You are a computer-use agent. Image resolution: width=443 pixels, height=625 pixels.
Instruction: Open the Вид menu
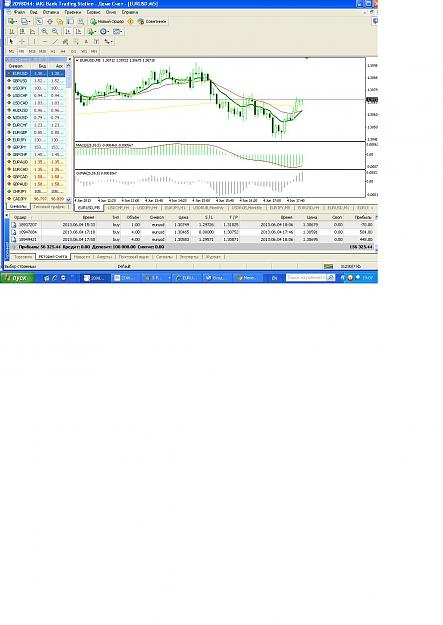pos(34,12)
